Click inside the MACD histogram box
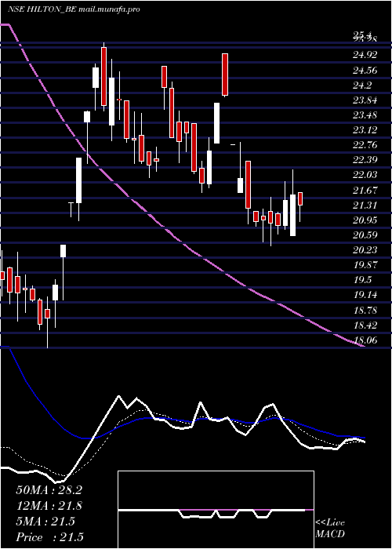This screenshot has height=549, width=392. pos(216,510)
